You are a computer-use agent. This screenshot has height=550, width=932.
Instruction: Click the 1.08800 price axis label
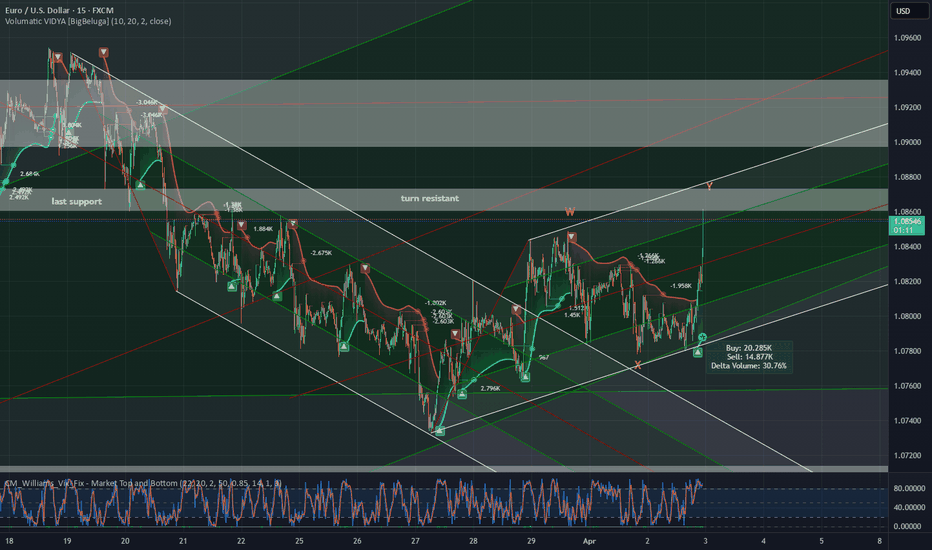point(907,177)
